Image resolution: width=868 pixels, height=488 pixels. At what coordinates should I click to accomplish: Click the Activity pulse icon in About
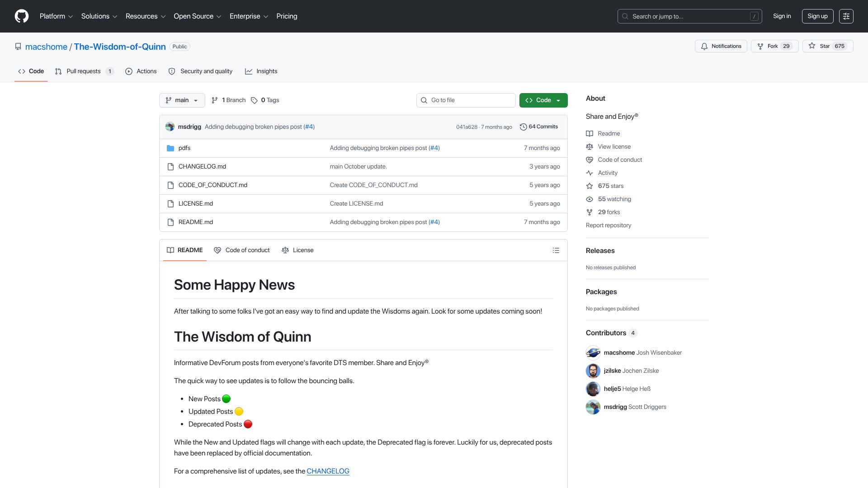click(590, 173)
